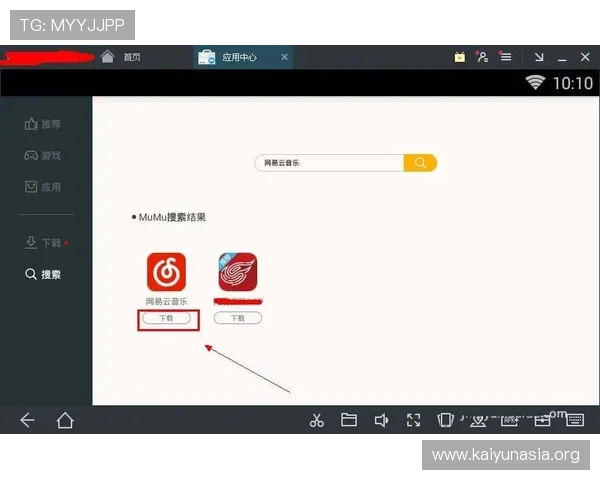Select 游戏 in the sidebar
This screenshot has height=480, width=600.
click(43, 155)
